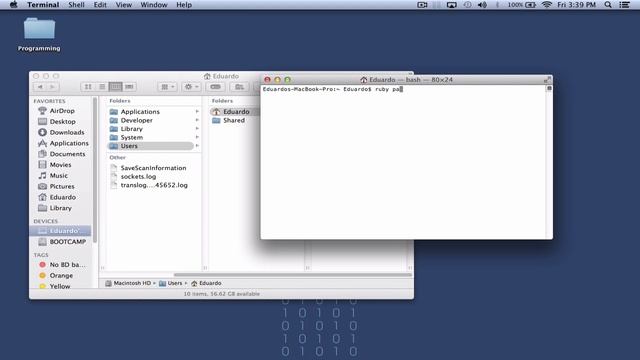
Task: Switch Finder to column view
Action: 116,87
